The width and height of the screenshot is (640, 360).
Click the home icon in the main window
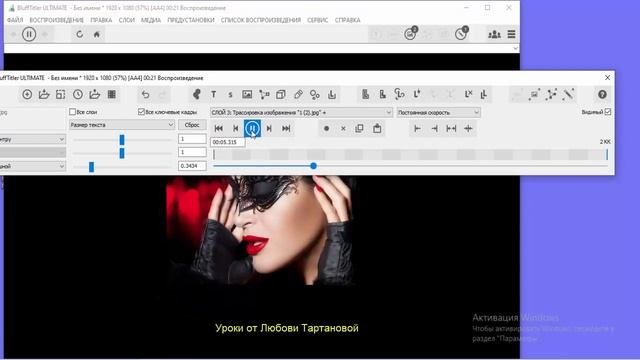tap(97, 34)
